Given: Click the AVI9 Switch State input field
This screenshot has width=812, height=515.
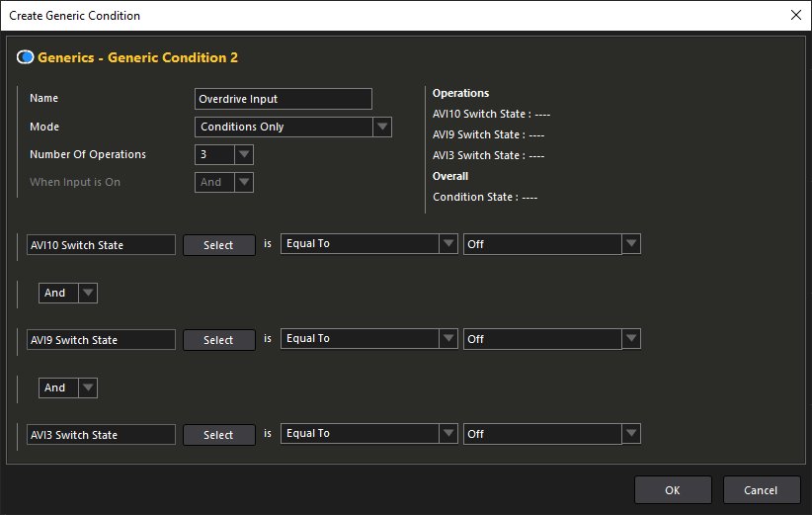Looking at the screenshot, I should [101, 340].
